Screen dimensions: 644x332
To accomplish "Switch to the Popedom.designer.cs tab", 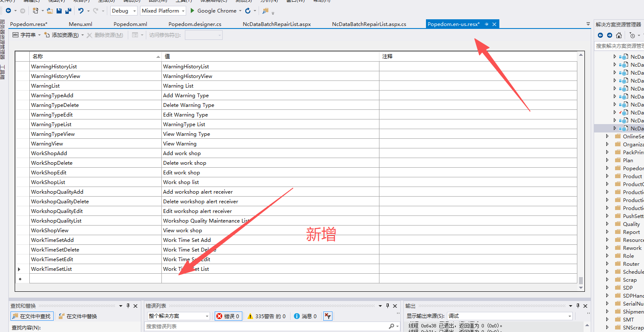I will click(195, 24).
